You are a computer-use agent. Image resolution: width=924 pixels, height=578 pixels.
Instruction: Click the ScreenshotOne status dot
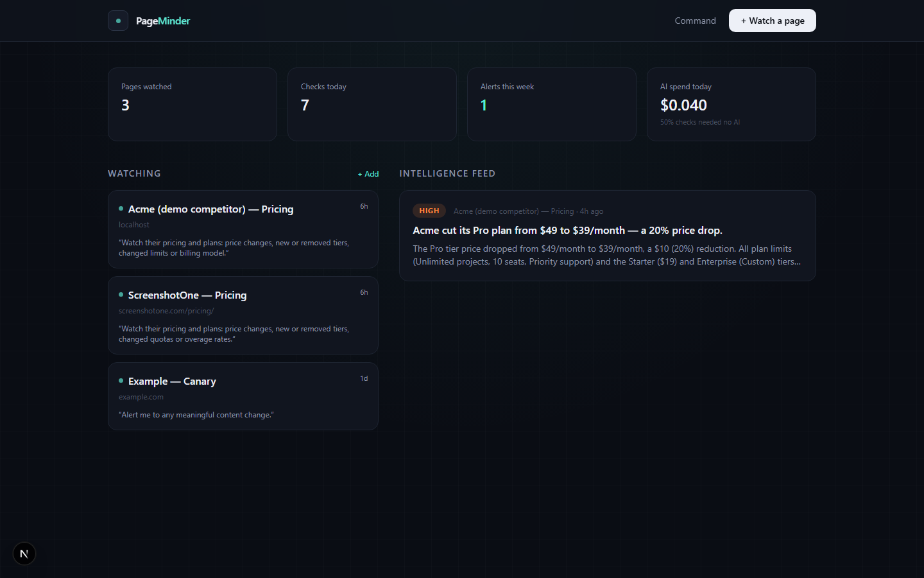(x=121, y=295)
